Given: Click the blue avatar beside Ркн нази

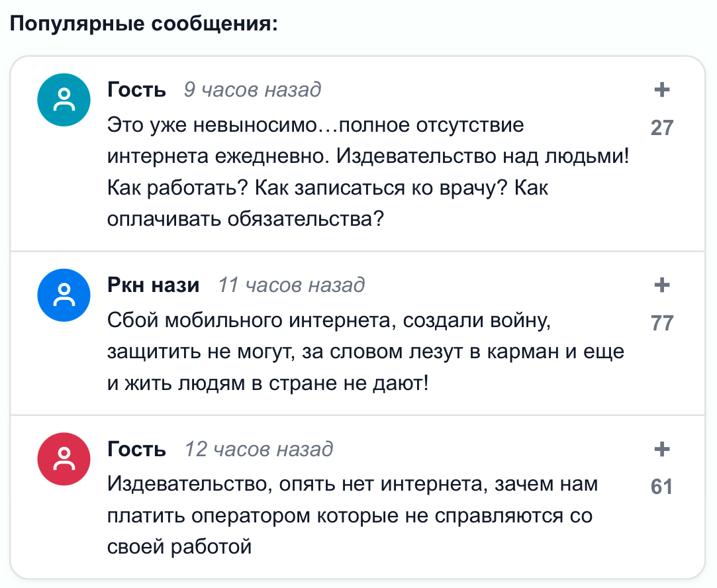Looking at the screenshot, I should coord(64,295).
